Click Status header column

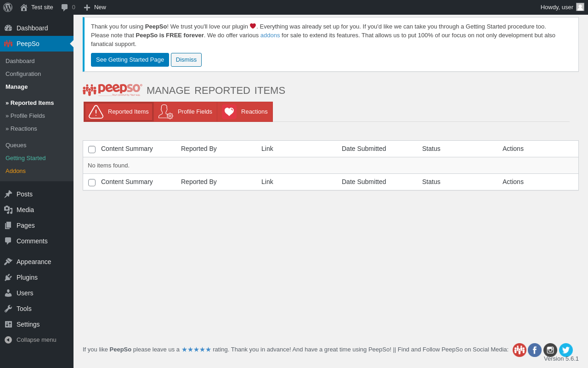click(x=431, y=149)
